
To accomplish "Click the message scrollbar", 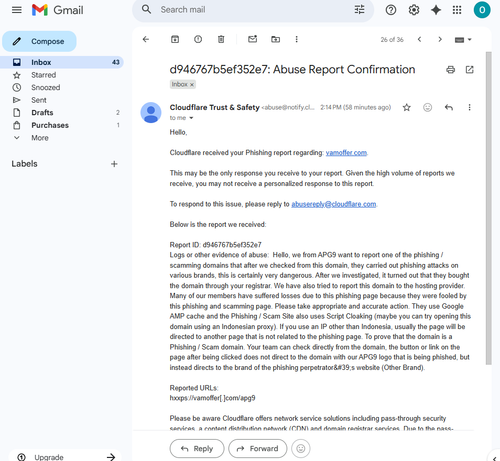I will [x=489, y=208].
